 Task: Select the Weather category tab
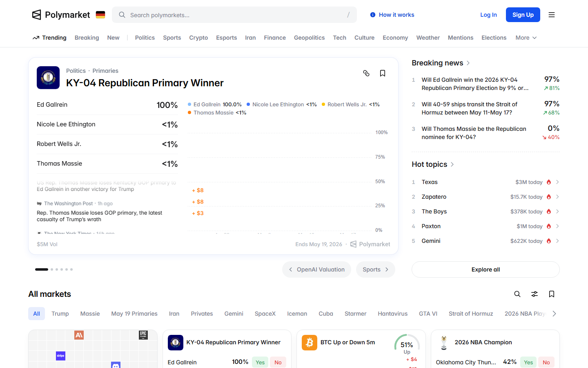click(x=428, y=38)
